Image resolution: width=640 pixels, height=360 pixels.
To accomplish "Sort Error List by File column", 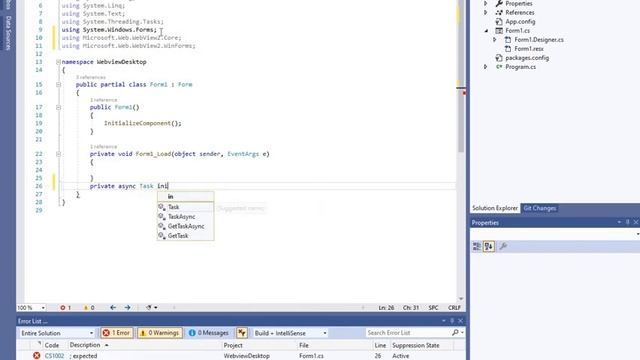I will coord(304,345).
